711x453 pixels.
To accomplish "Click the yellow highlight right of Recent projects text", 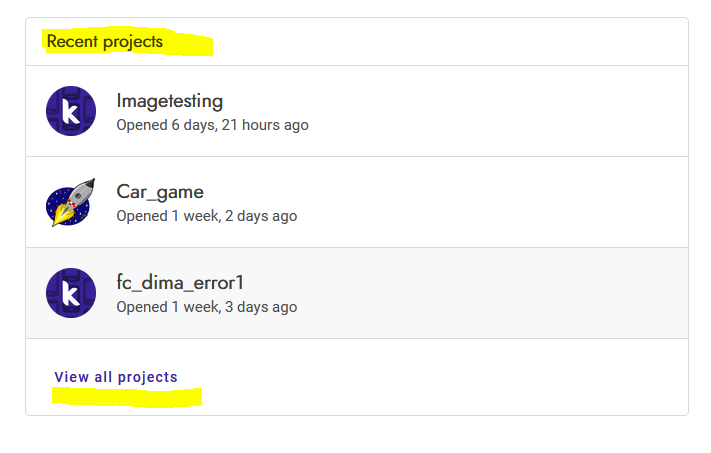I will pyautogui.click(x=188, y=44).
